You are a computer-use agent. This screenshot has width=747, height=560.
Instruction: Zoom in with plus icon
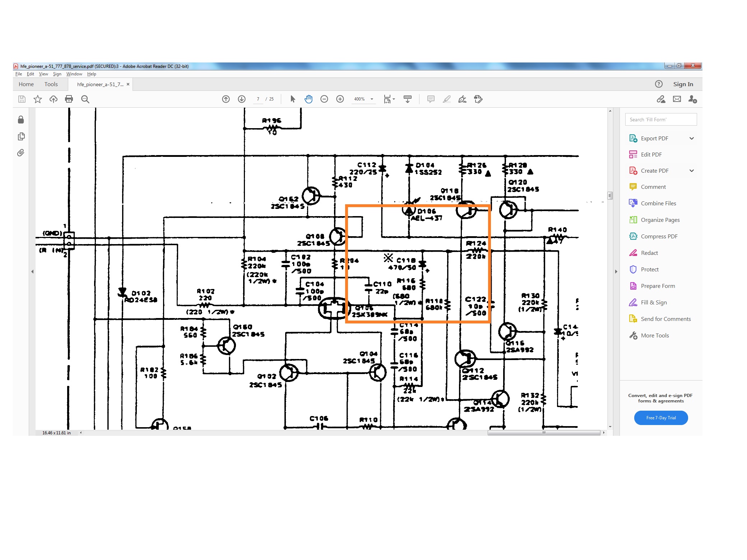340,99
